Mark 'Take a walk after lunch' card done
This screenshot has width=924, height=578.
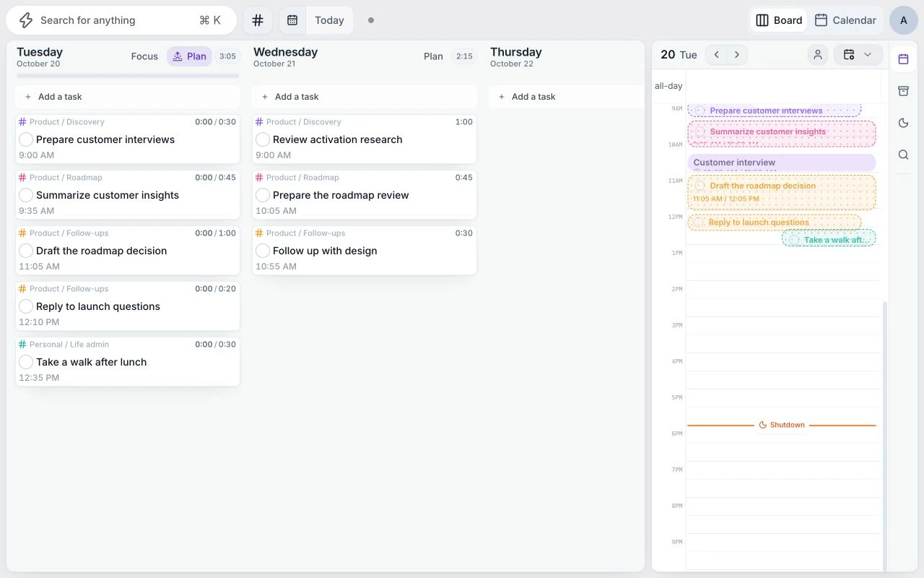(x=26, y=362)
